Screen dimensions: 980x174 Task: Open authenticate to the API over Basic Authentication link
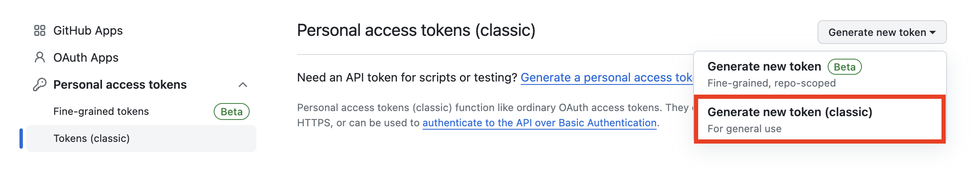tap(540, 123)
